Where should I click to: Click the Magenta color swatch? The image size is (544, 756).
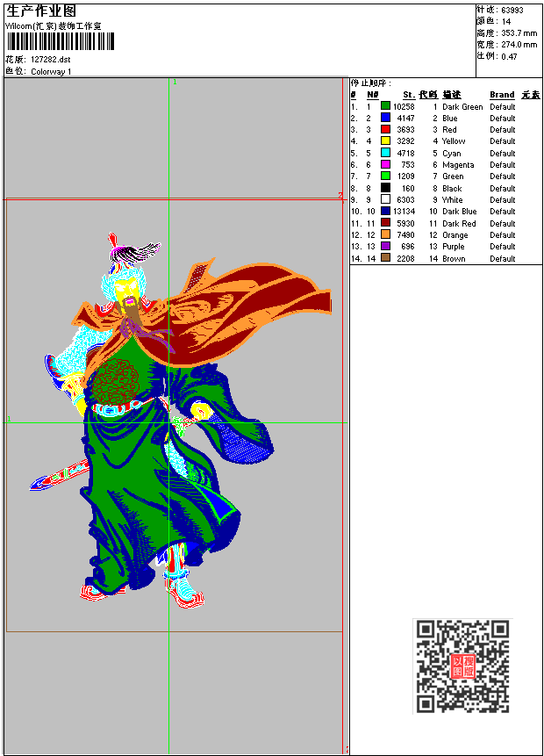click(x=385, y=164)
